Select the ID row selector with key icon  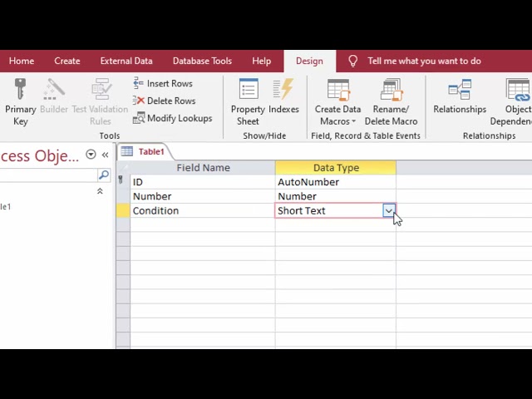(x=123, y=182)
